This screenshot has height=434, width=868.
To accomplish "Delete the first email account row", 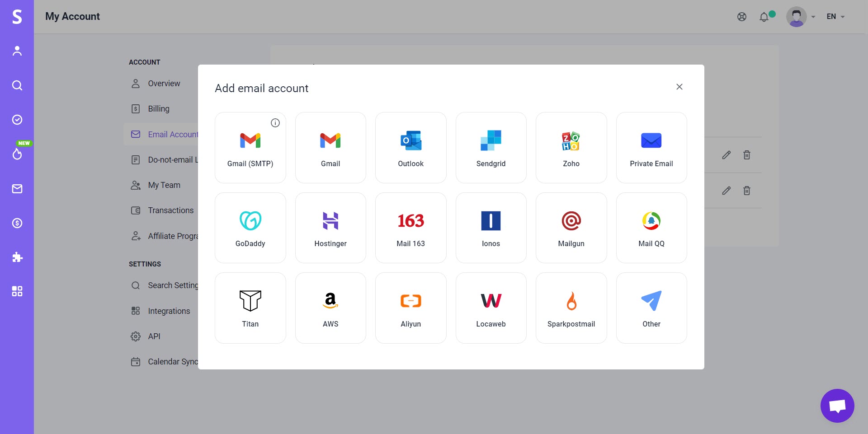I will (747, 155).
